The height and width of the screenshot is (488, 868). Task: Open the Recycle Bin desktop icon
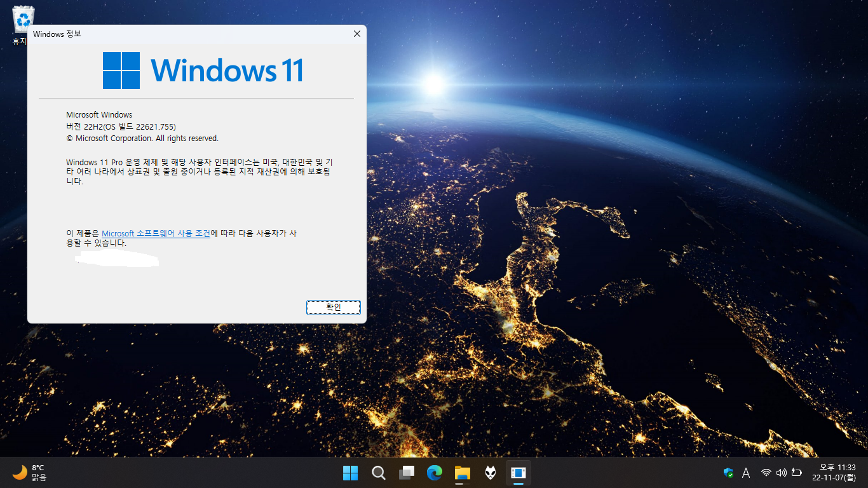(x=24, y=25)
